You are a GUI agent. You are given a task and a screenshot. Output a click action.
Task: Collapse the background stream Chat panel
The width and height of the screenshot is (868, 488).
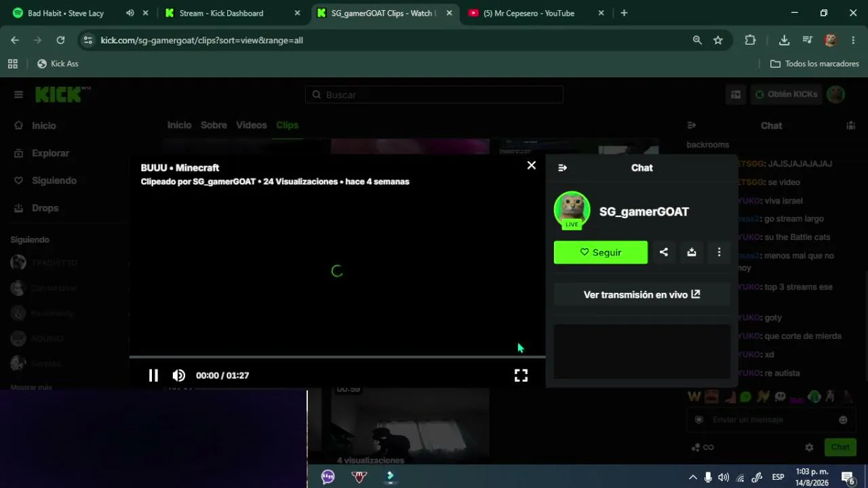click(692, 125)
